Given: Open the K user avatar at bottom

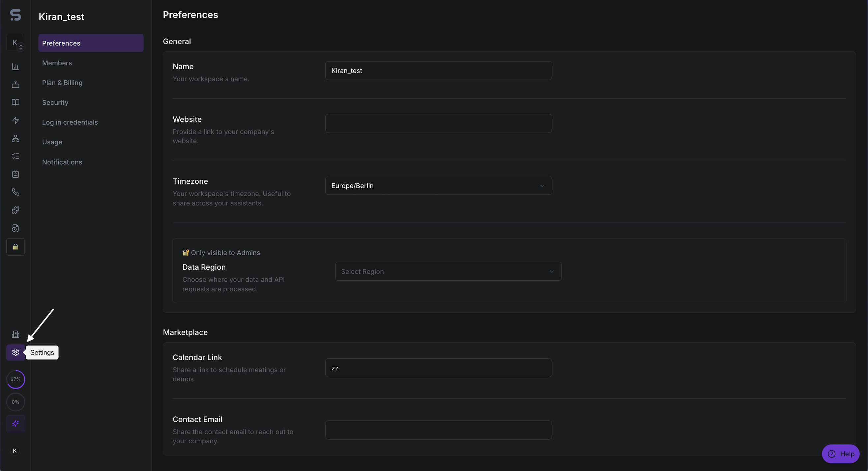Looking at the screenshot, I should pos(15,451).
